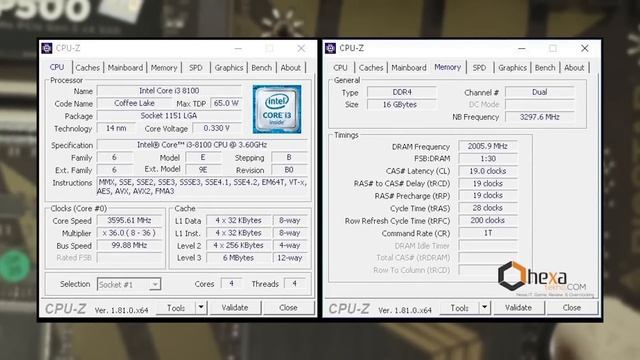Switch to Memory tab in left window
This screenshot has width=640, height=360.
pyautogui.click(x=164, y=68)
